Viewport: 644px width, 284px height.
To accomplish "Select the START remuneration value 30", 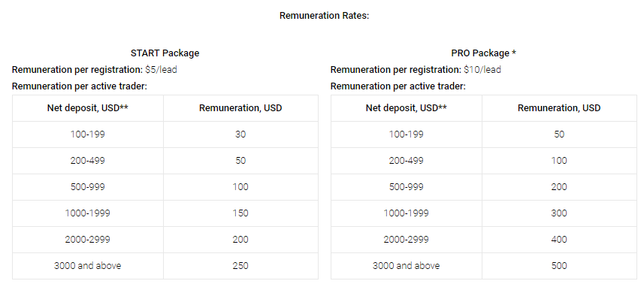I will [x=240, y=134].
